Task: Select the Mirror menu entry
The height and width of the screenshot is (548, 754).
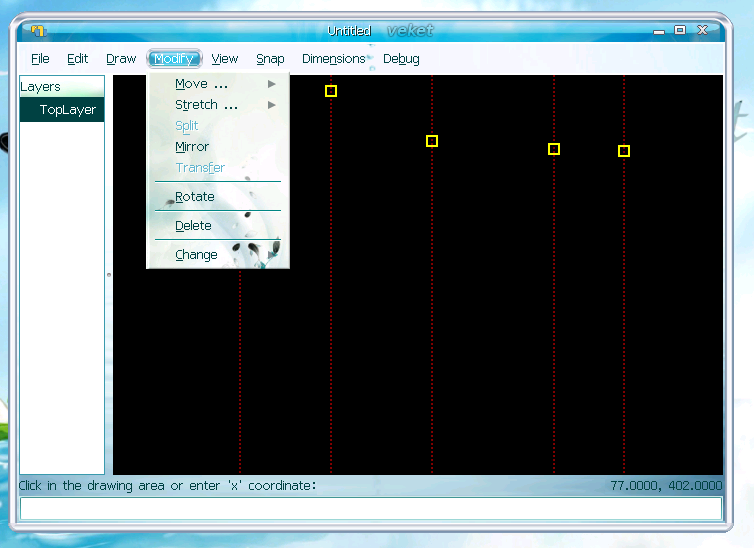Action: click(x=217, y=147)
